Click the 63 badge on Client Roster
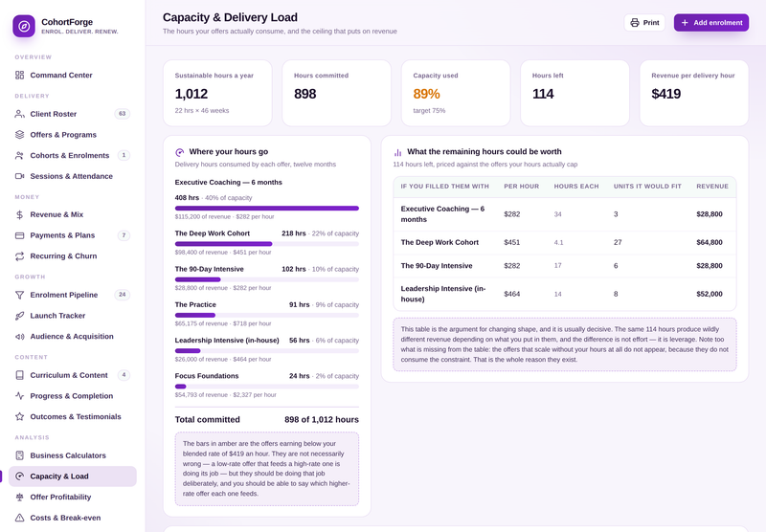 (x=123, y=114)
